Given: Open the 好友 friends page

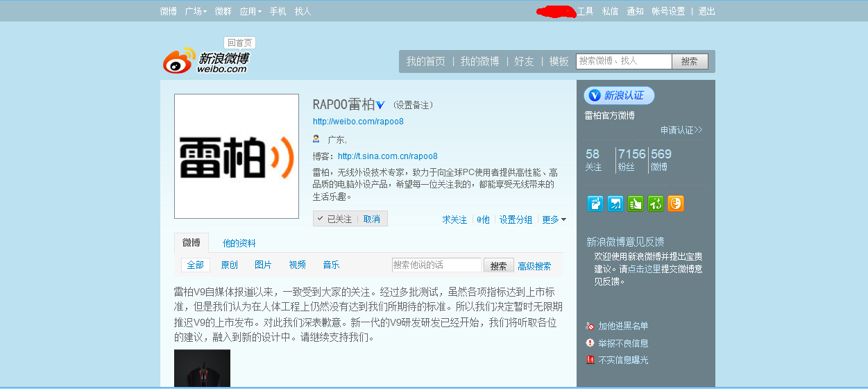Looking at the screenshot, I should point(524,61).
